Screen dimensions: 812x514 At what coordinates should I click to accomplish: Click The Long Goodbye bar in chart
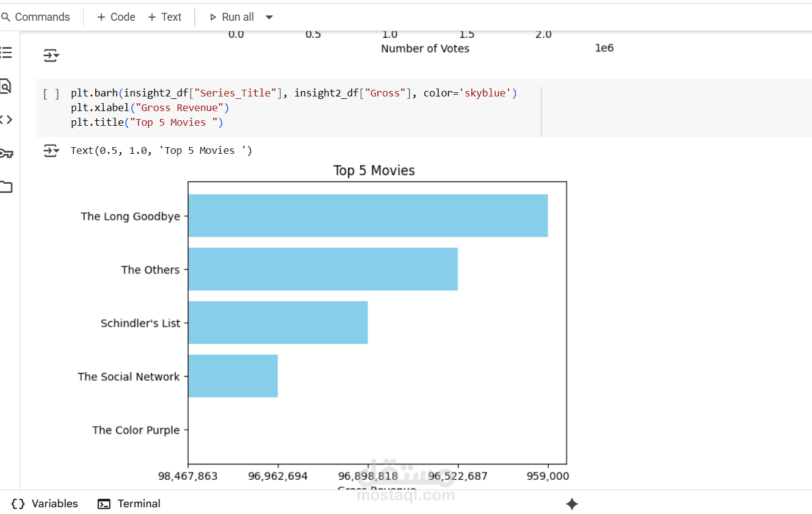point(368,215)
